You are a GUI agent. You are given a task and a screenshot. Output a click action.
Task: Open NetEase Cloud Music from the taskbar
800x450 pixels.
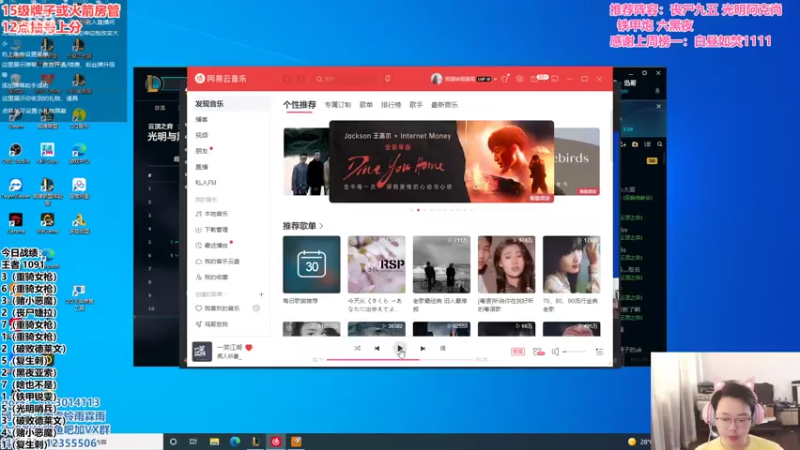point(276,442)
